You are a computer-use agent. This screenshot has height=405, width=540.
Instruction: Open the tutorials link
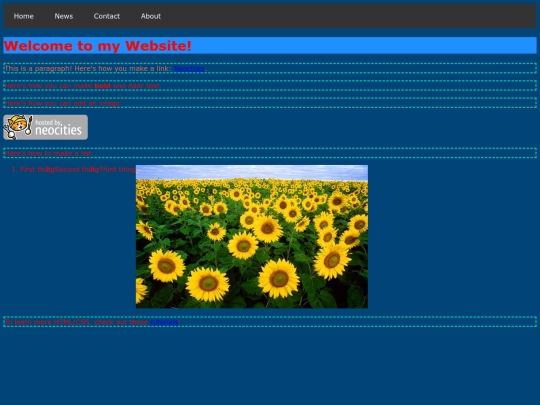(x=164, y=322)
